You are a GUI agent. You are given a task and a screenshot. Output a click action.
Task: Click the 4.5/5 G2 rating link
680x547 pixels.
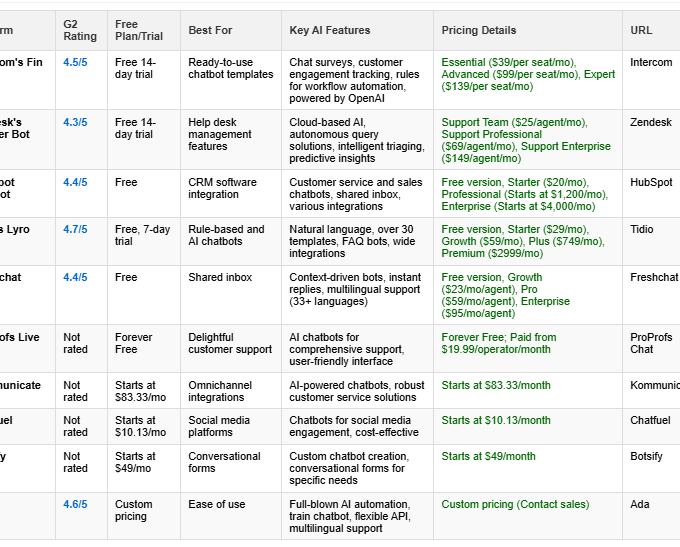coord(75,62)
